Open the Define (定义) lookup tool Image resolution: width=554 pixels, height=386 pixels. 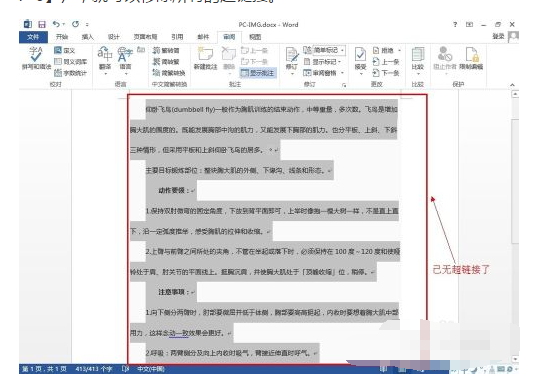[x=65, y=51]
